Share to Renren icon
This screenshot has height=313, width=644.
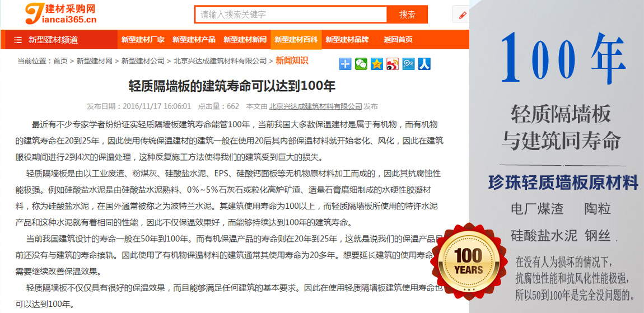click(x=424, y=64)
